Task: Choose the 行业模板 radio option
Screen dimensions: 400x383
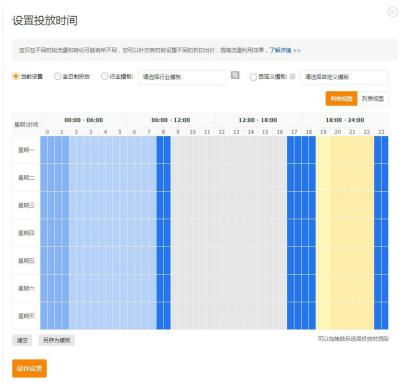Action: click(x=104, y=76)
